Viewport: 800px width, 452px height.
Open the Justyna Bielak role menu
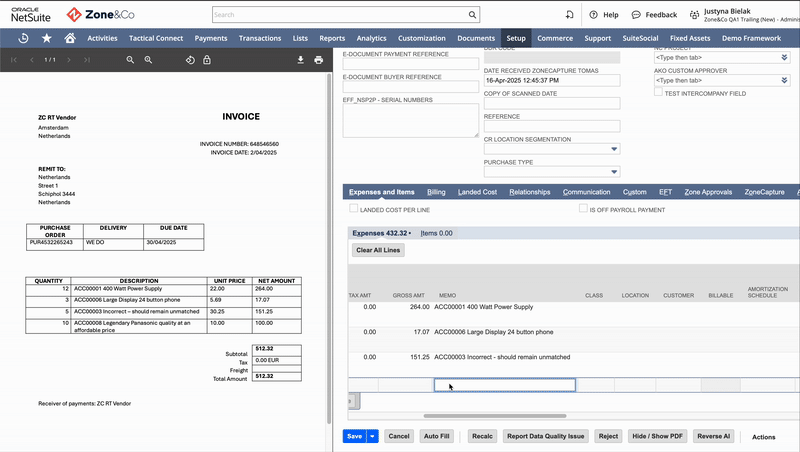[x=744, y=15]
